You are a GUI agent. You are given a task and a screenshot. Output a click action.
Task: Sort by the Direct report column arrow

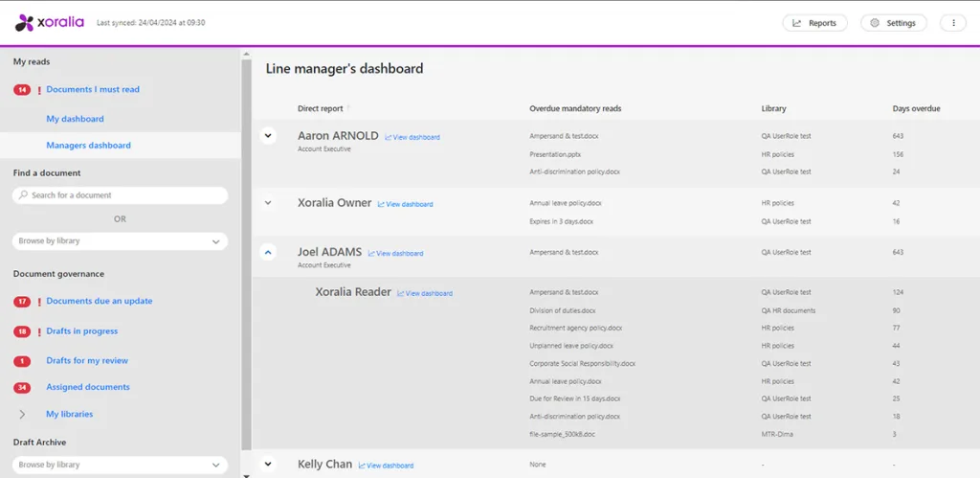point(348,108)
